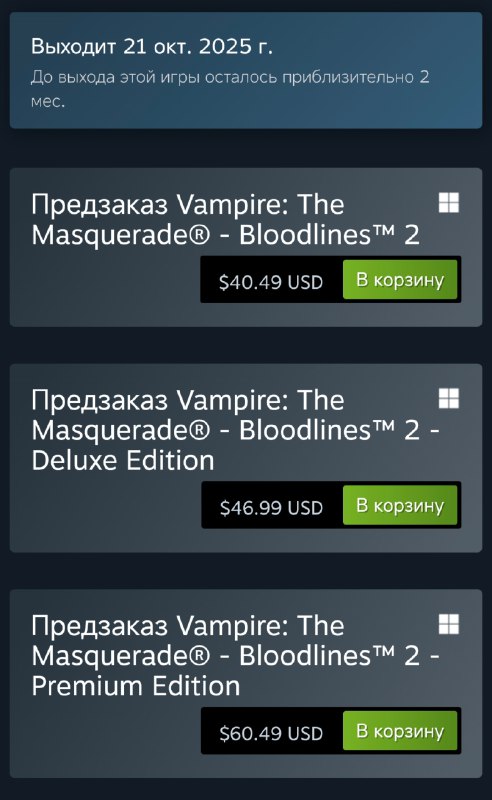Open the Deluxe Edition preorder title
Image resolution: width=492 pixels, height=800 pixels.
[235, 430]
